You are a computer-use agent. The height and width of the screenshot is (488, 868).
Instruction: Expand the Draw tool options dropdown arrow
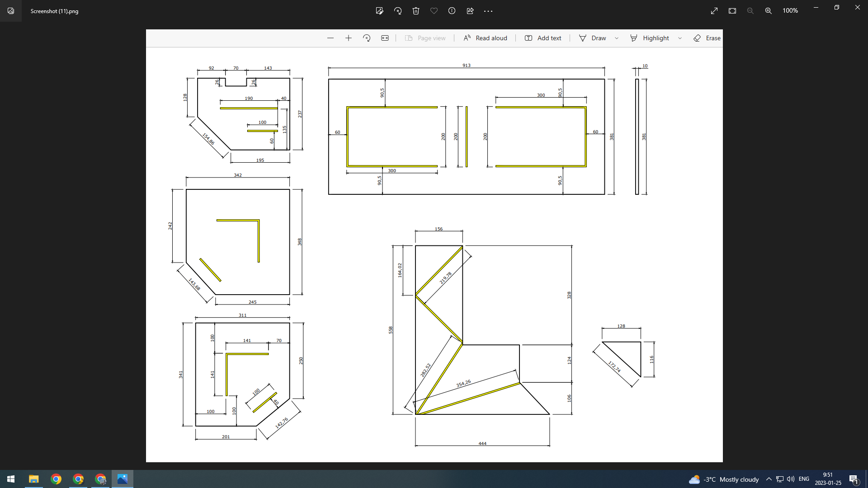pyautogui.click(x=617, y=38)
